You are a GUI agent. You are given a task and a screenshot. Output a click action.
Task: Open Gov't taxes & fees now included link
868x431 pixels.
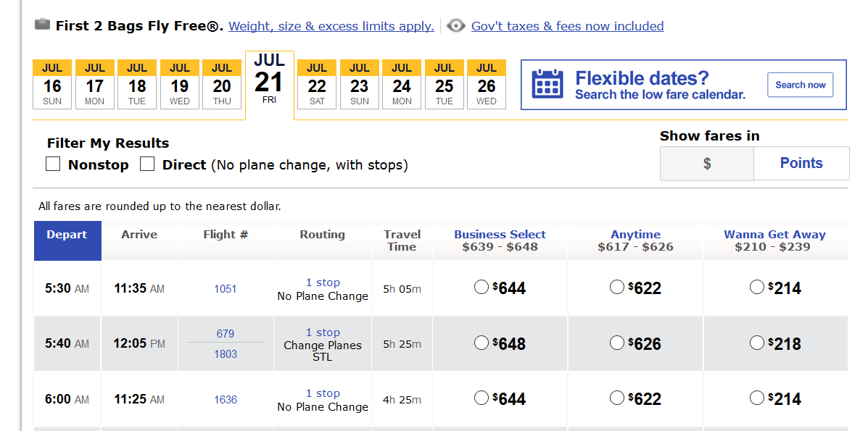pyautogui.click(x=567, y=26)
